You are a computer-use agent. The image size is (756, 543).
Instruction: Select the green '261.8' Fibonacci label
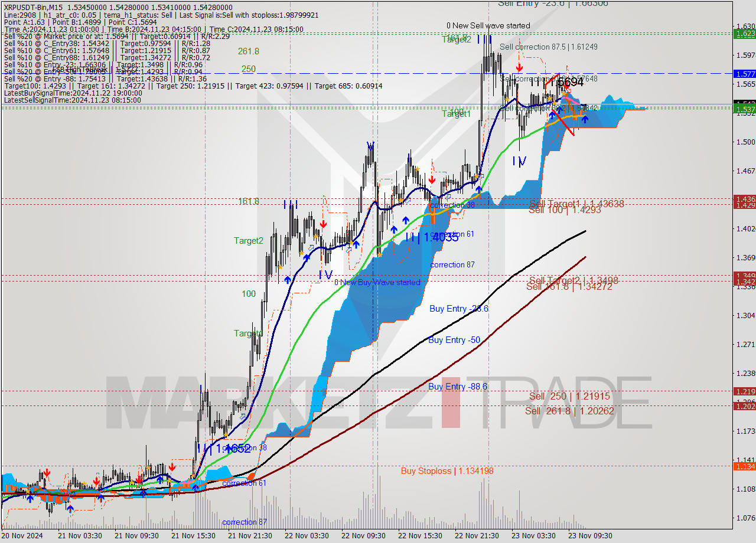249,51
